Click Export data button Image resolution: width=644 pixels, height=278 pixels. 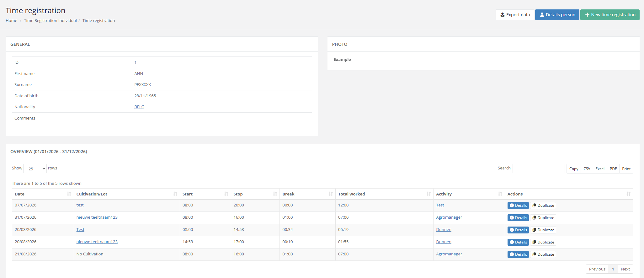(515, 15)
